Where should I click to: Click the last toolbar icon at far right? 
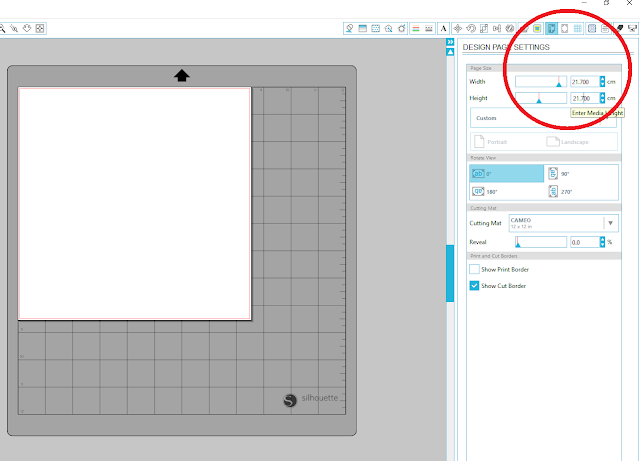[x=633, y=28]
